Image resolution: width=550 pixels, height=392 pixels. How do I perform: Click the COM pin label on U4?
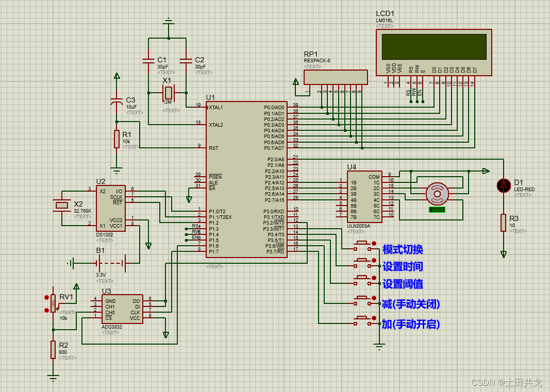374,177
